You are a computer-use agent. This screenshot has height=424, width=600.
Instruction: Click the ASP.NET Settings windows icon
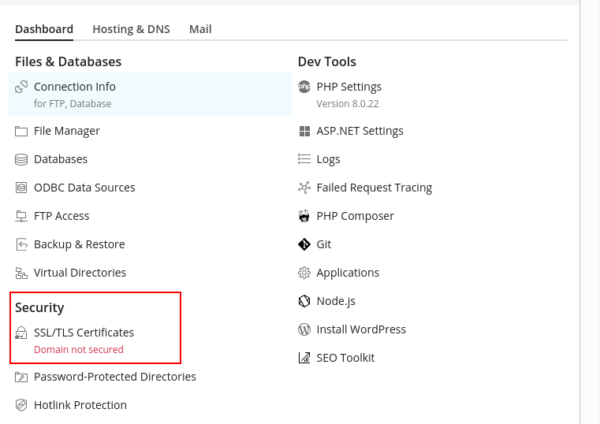[x=305, y=131]
